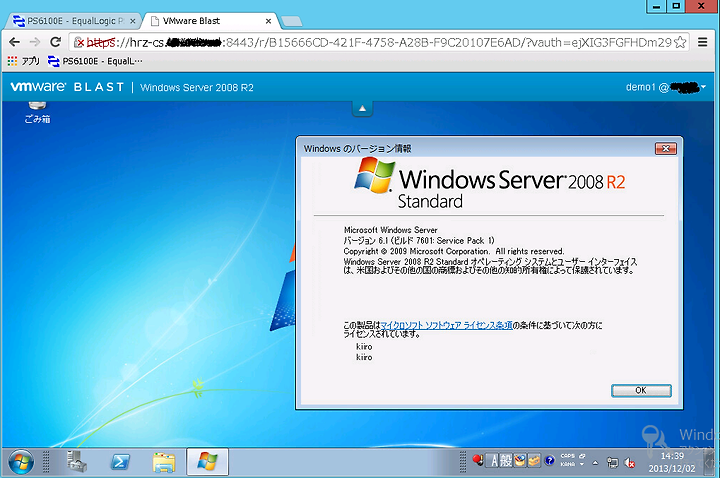
Task: Toggle the KANA lock indicator
Action: coord(568,464)
